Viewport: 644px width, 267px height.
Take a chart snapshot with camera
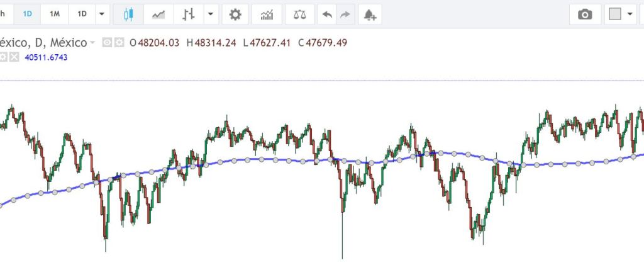pos(585,14)
